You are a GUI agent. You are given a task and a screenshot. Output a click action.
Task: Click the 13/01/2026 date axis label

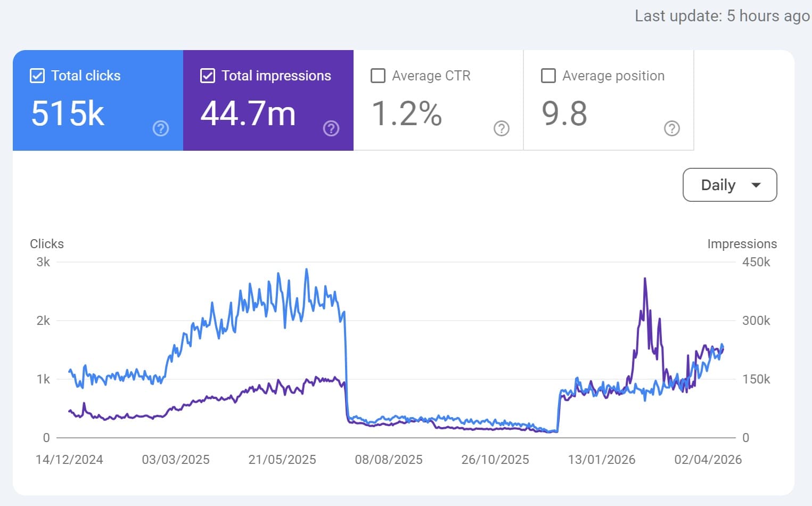(x=601, y=459)
